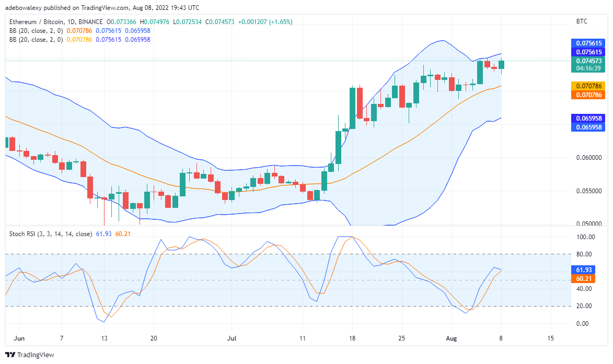The height and width of the screenshot is (364, 613).
Task: Click the 80.00 level on Stoch RSI scale
Action: point(584,254)
